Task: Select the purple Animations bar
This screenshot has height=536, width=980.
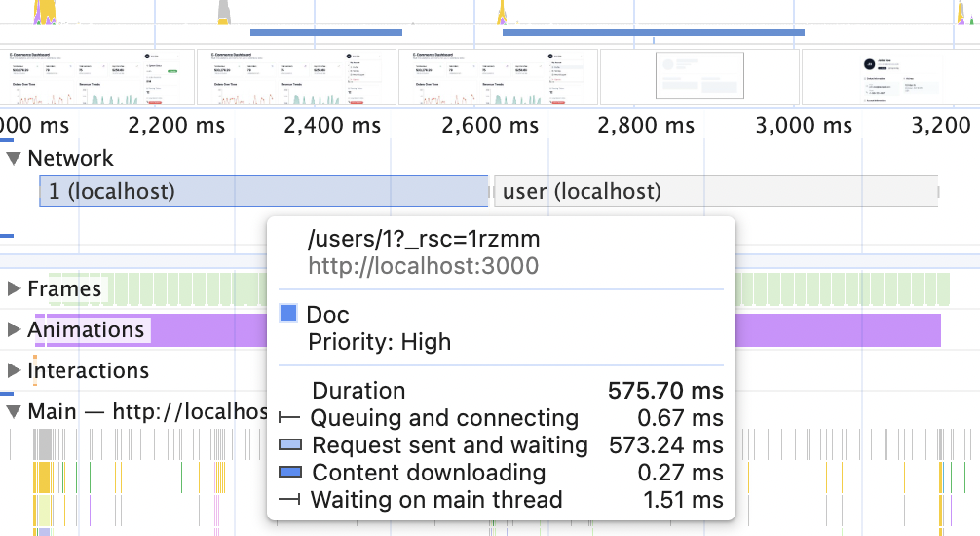Action: pyautogui.click(x=838, y=329)
